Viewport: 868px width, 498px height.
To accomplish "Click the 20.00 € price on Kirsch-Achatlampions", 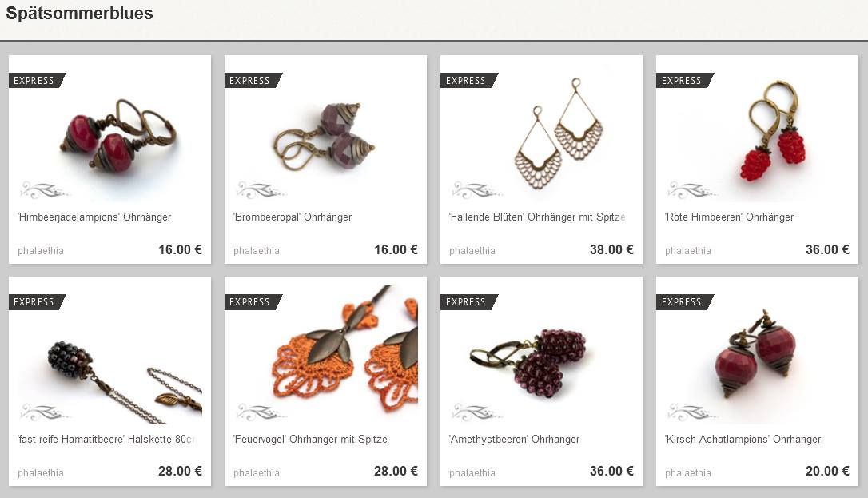I will 827,471.
